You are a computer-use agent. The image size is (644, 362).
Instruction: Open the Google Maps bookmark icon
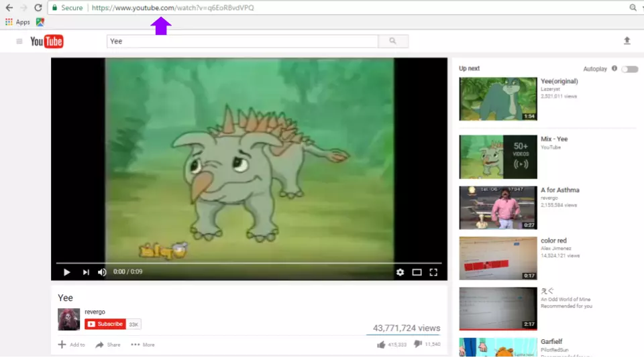[40, 21]
